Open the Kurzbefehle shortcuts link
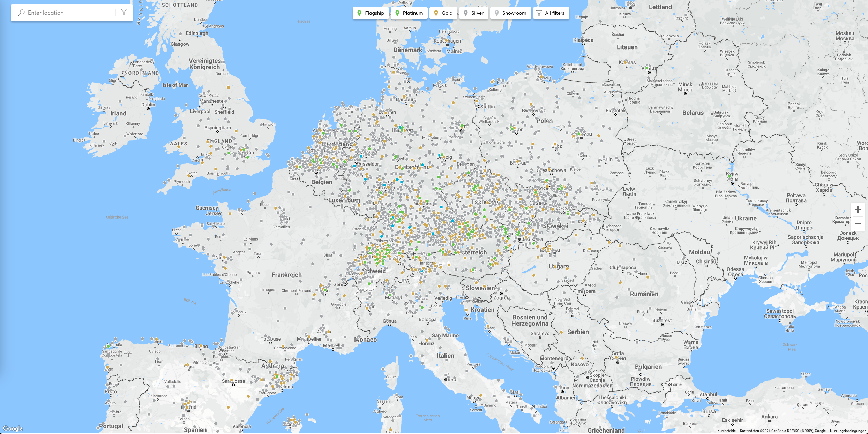868x434 pixels. pyautogui.click(x=726, y=431)
